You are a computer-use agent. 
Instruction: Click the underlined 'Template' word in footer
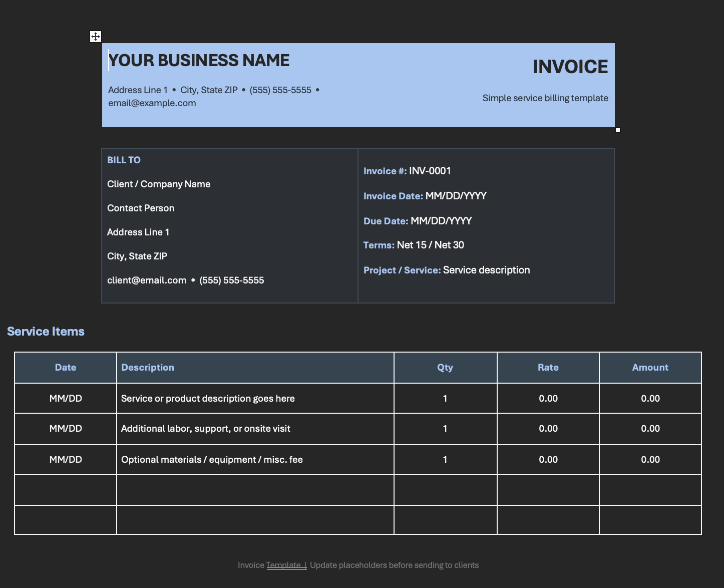[283, 565]
